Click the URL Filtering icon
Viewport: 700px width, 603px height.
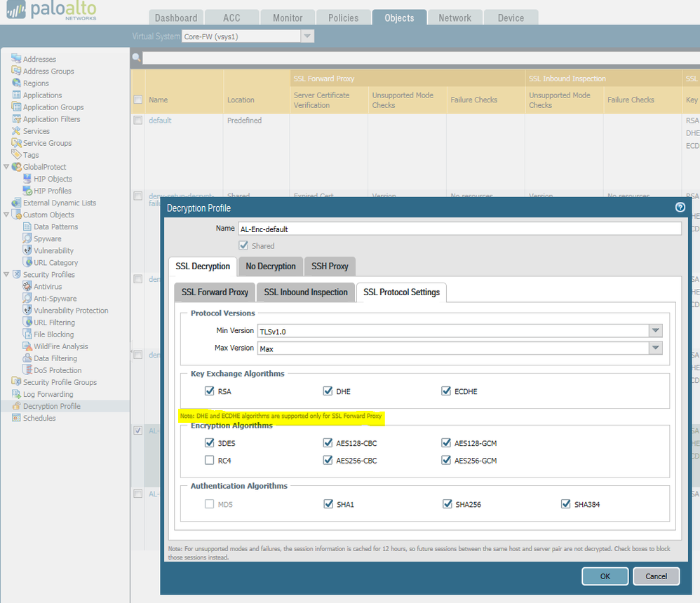point(27,322)
